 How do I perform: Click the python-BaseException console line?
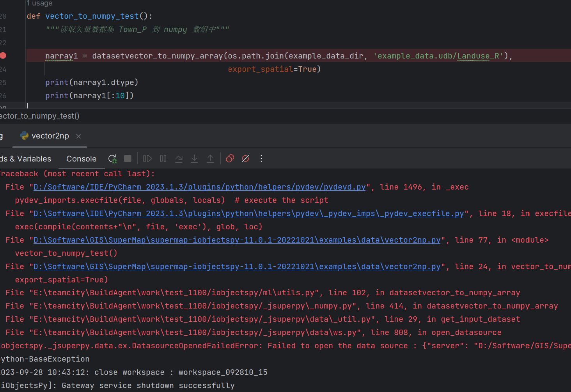click(x=45, y=359)
